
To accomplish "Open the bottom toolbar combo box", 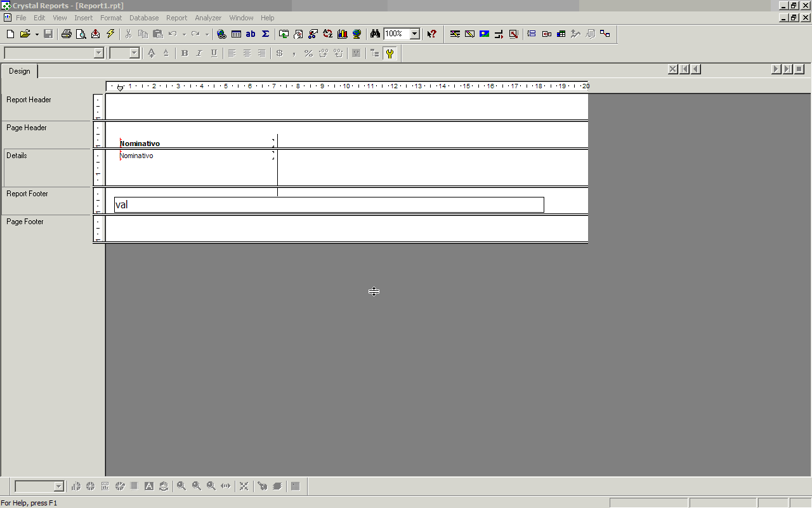I will [x=59, y=486].
